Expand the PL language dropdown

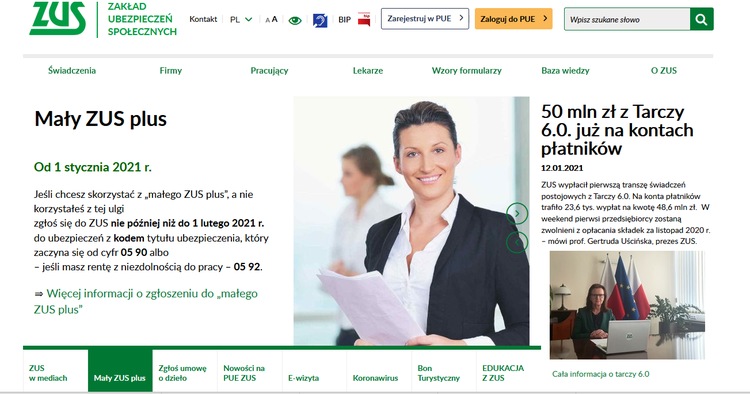coord(241,20)
